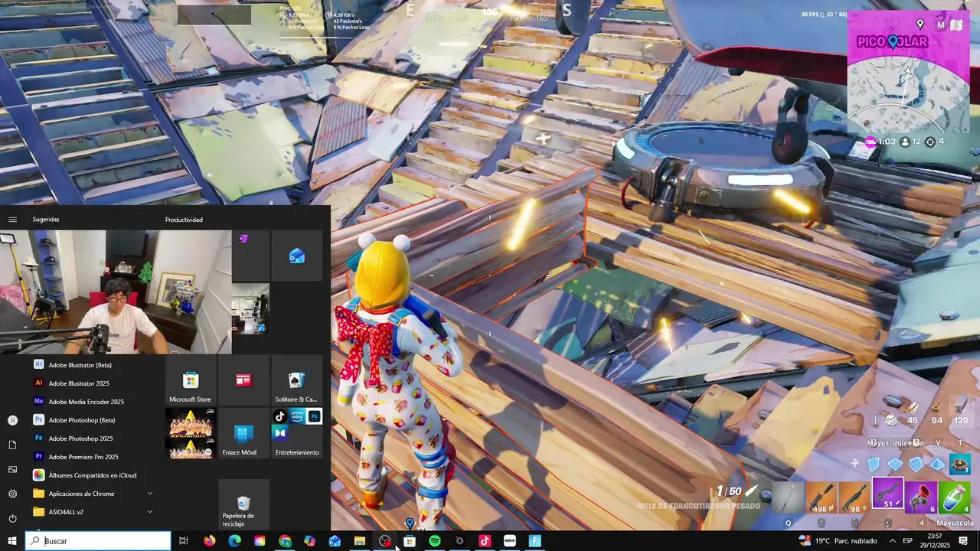The image size is (980, 551).
Task: Open Settings gear in Start sidebar
Action: 12,494
